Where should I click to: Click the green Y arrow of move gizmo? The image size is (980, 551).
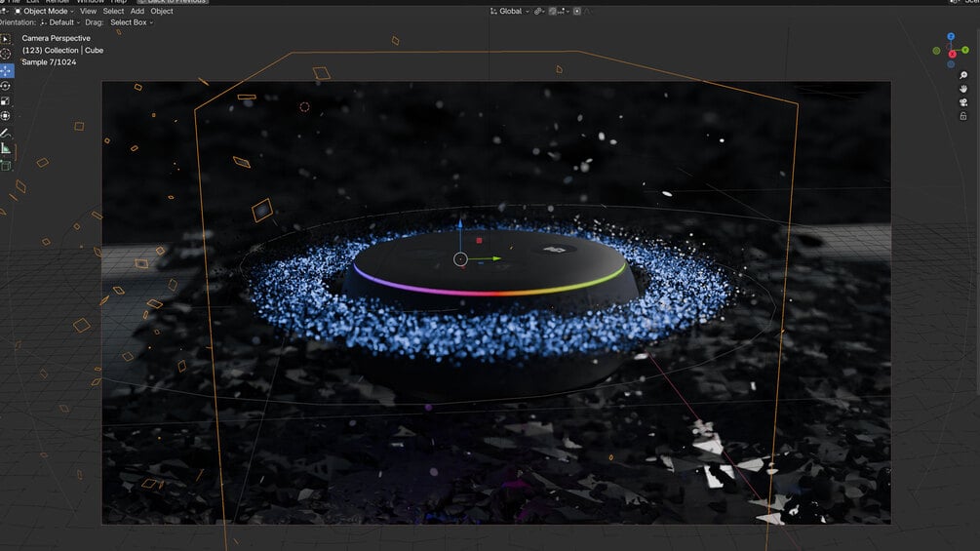click(x=495, y=258)
